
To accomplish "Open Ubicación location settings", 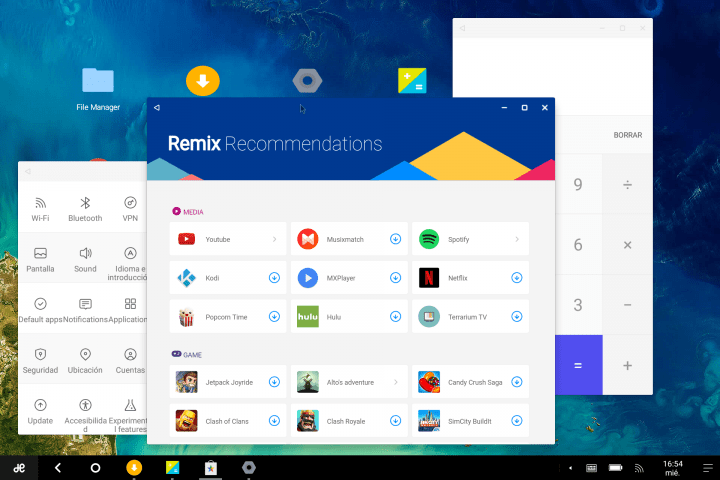I will [x=85, y=361].
